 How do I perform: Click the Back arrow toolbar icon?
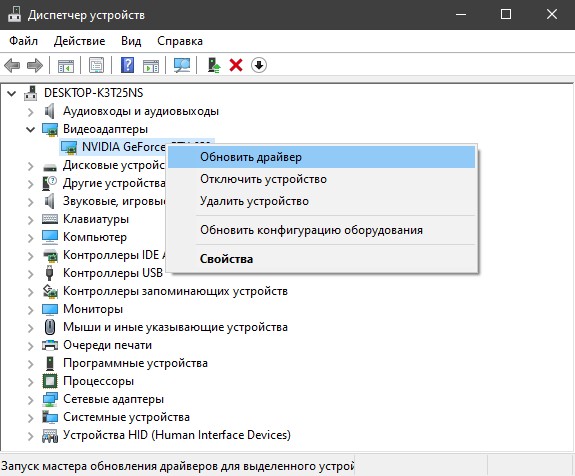12,66
